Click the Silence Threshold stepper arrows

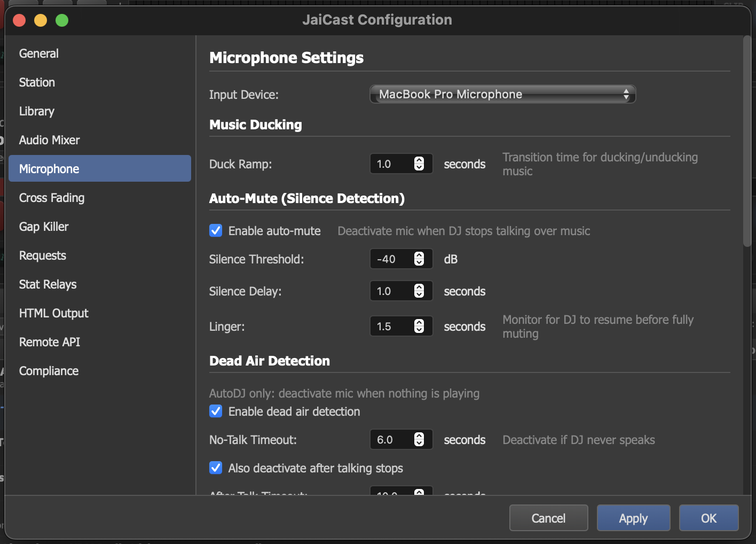(419, 259)
